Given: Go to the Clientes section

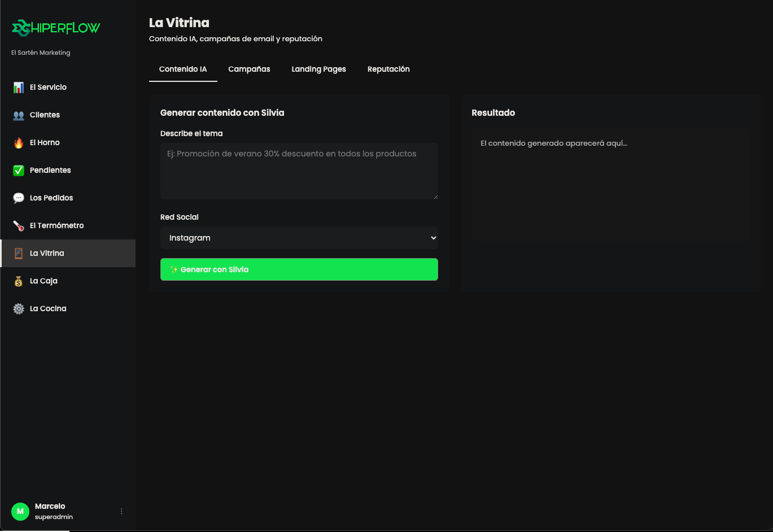Looking at the screenshot, I should 68,115.
